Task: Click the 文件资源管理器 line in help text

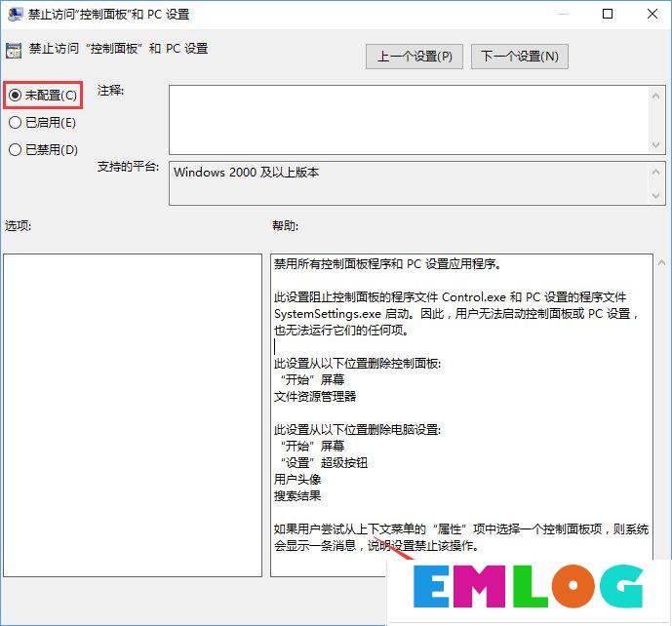Action: point(315,396)
